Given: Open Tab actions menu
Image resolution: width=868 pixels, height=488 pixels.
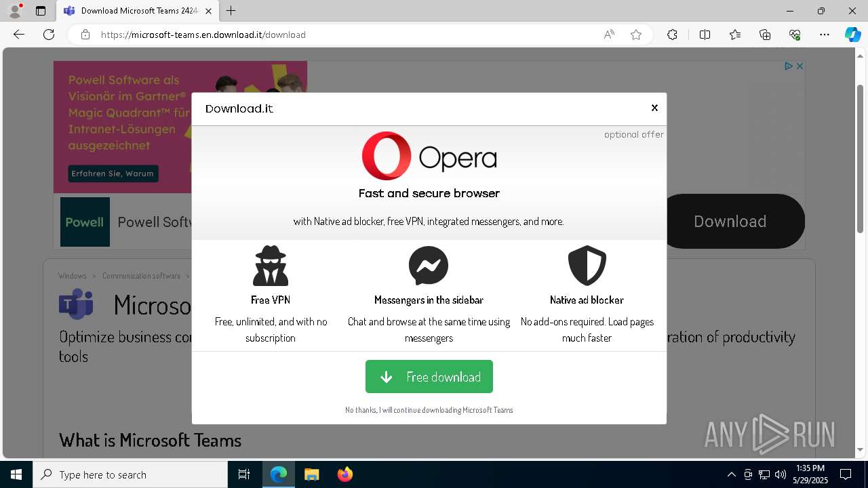Looking at the screenshot, I should pyautogui.click(x=41, y=11).
